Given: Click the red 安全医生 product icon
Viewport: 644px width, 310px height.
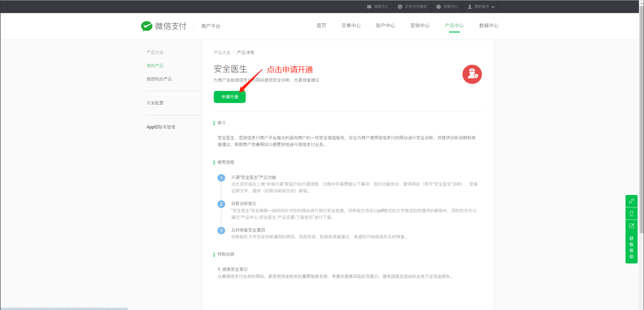Looking at the screenshot, I should [x=472, y=74].
